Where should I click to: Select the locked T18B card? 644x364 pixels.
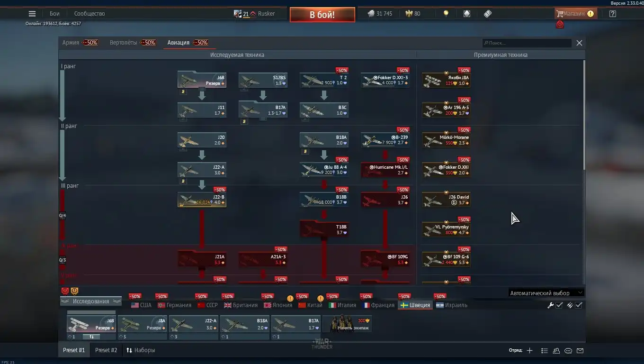click(324, 230)
